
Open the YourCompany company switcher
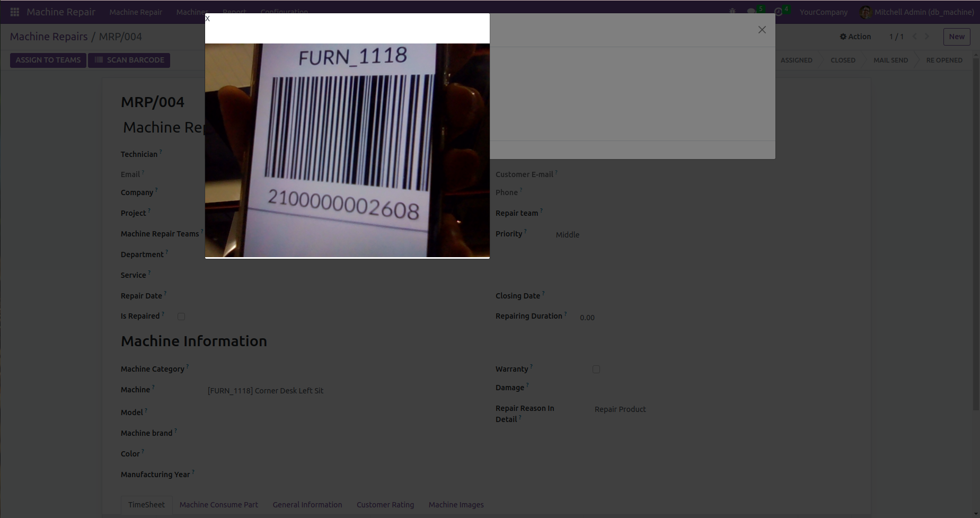[824, 12]
